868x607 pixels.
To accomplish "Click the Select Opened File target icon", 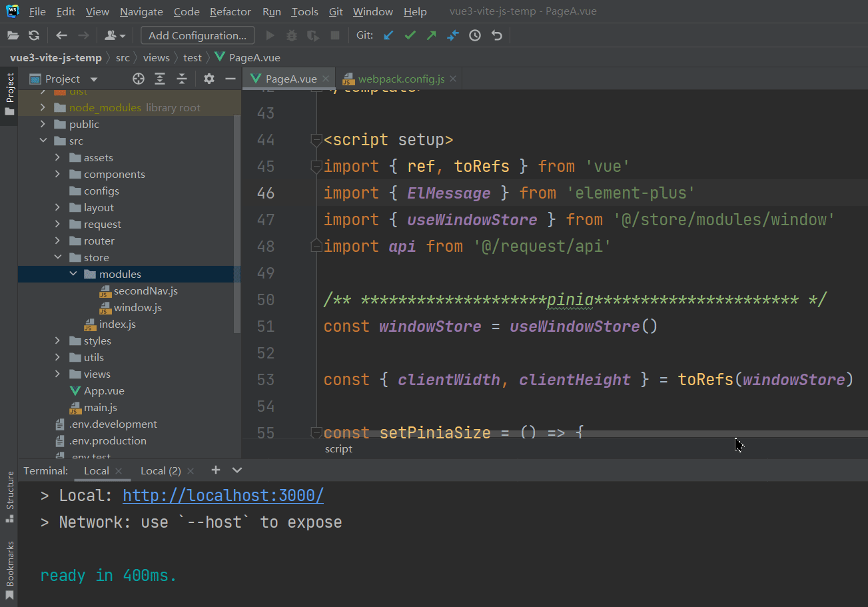I will pyautogui.click(x=139, y=79).
